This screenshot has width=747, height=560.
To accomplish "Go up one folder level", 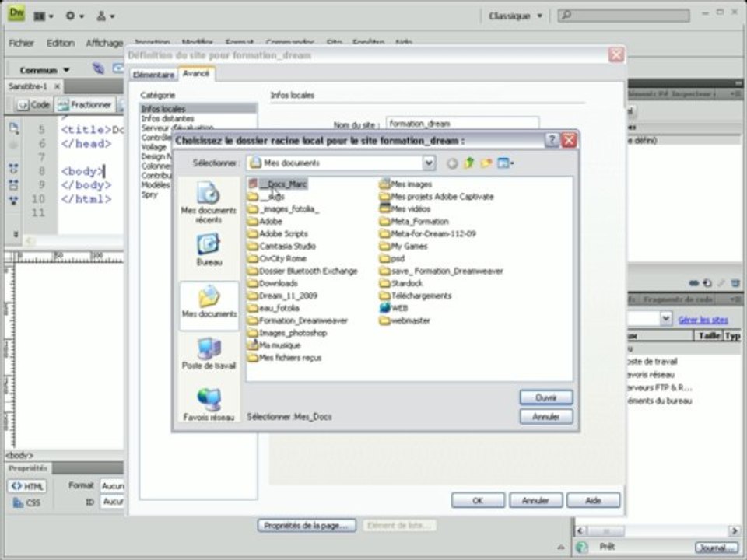I will coord(468,163).
